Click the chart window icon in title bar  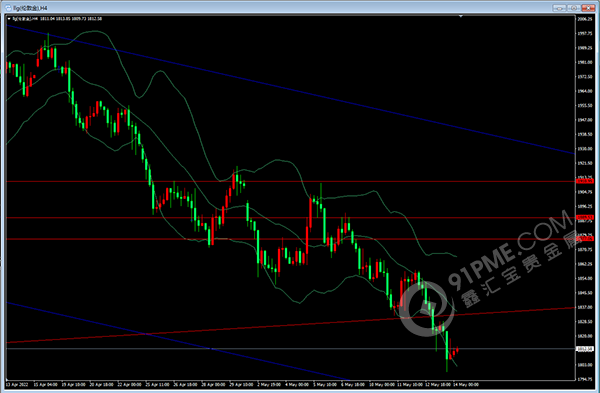(x=9, y=8)
